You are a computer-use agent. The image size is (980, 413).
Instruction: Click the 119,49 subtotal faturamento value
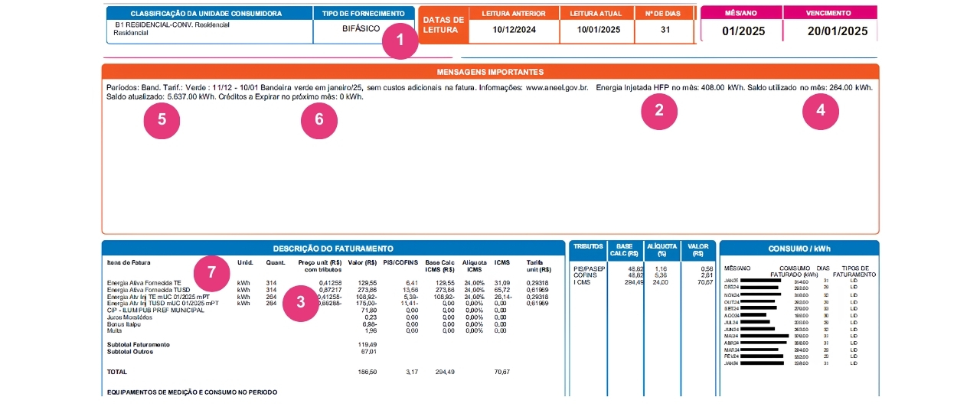(x=368, y=344)
